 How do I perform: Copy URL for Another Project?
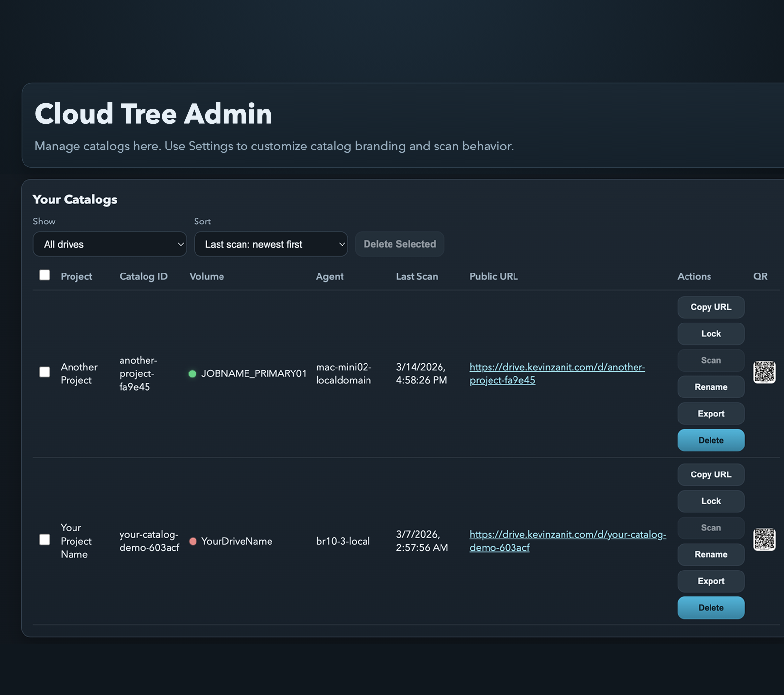710,307
